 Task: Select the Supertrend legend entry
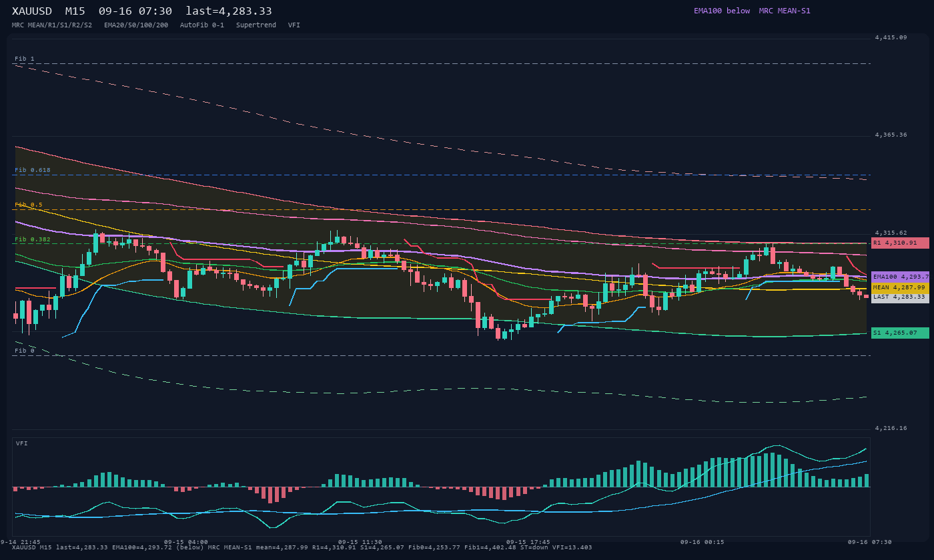pyautogui.click(x=256, y=25)
